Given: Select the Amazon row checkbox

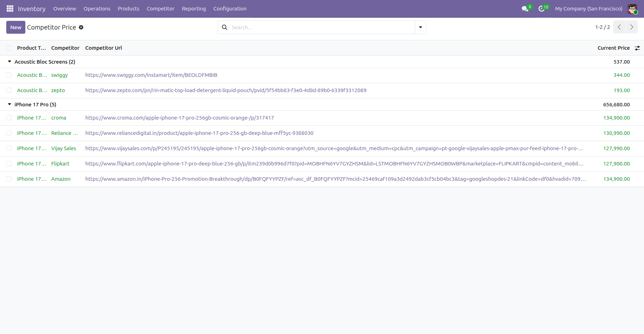Looking at the screenshot, I should coord(9,179).
